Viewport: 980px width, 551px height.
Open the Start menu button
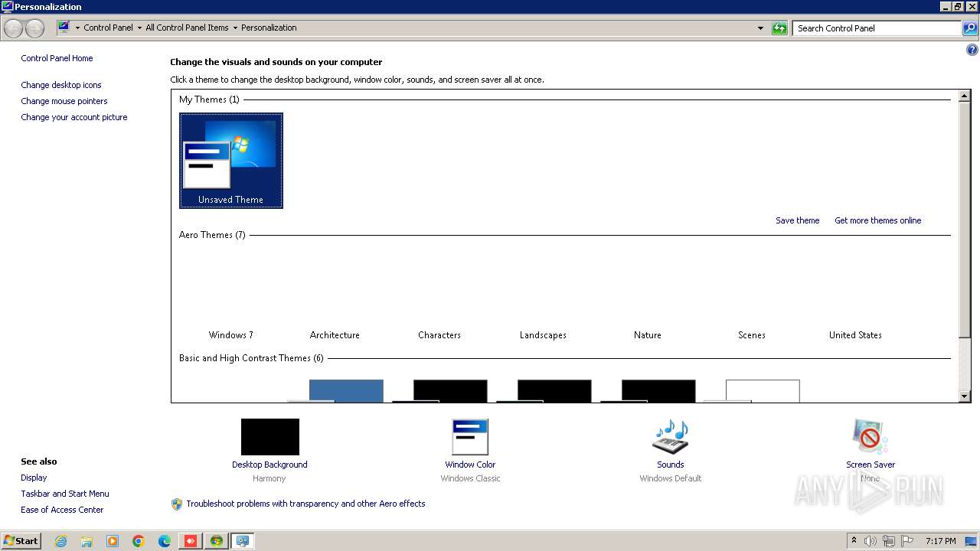21,541
